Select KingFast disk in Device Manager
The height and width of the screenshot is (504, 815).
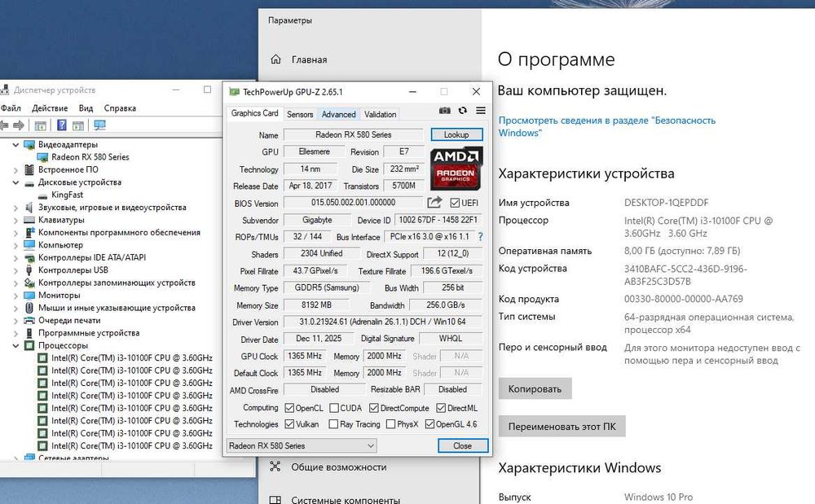coord(67,195)
